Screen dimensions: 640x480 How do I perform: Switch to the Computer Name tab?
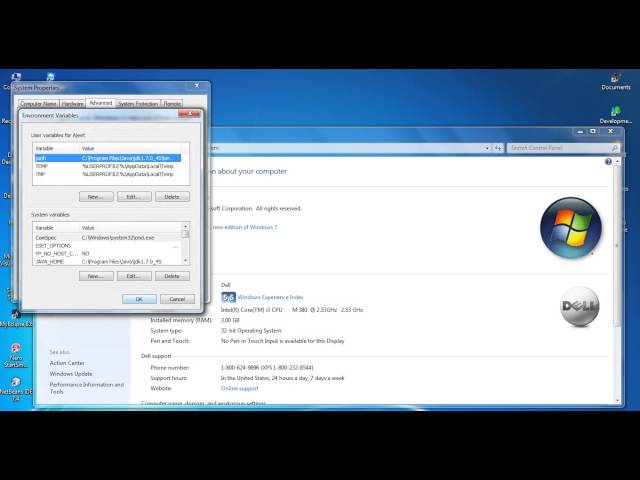[x=38, y=104]
